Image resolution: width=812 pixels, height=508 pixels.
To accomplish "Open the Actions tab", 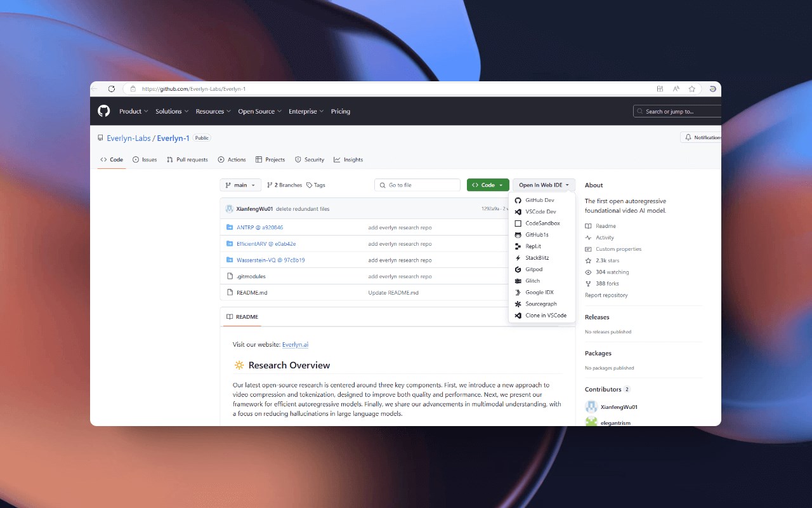I will pyautogui.click(x=232, y=159).
